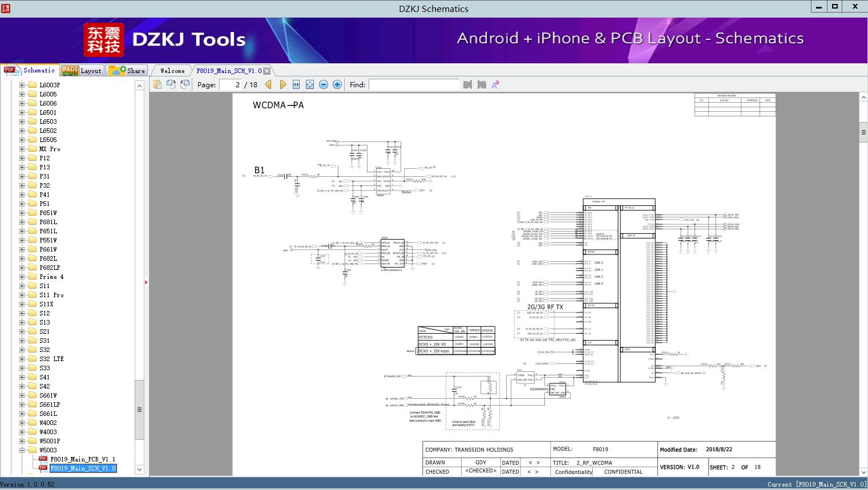
Task: Open the F8019_Main_PCB_V1.1 file
Action: point(82,459)
